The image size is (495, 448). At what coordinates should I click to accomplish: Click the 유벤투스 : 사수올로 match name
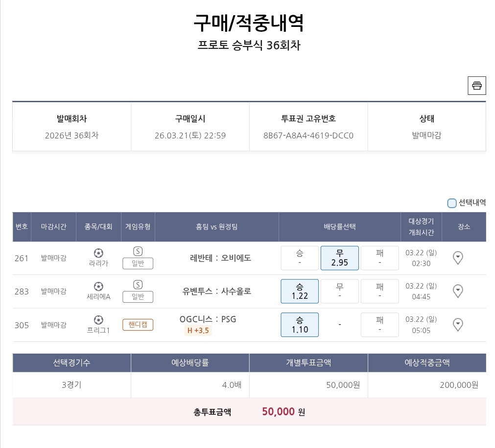pos(216,291)
